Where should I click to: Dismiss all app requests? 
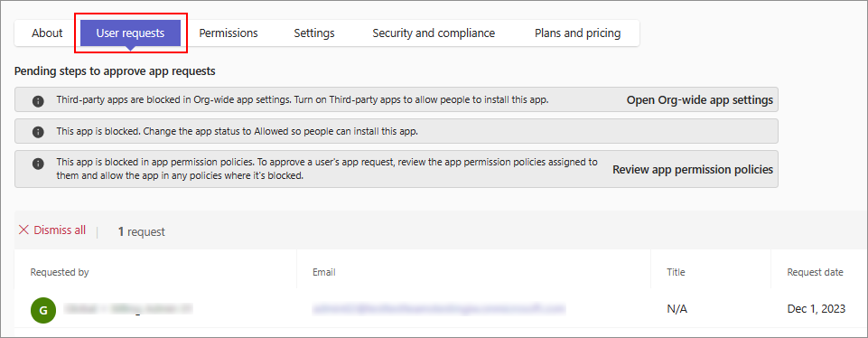point(52,230)
